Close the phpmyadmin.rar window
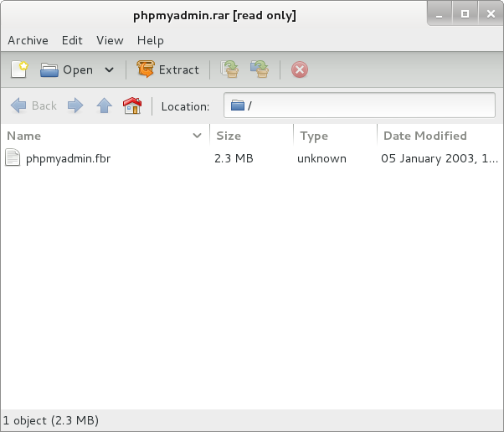 pos(491,14)
